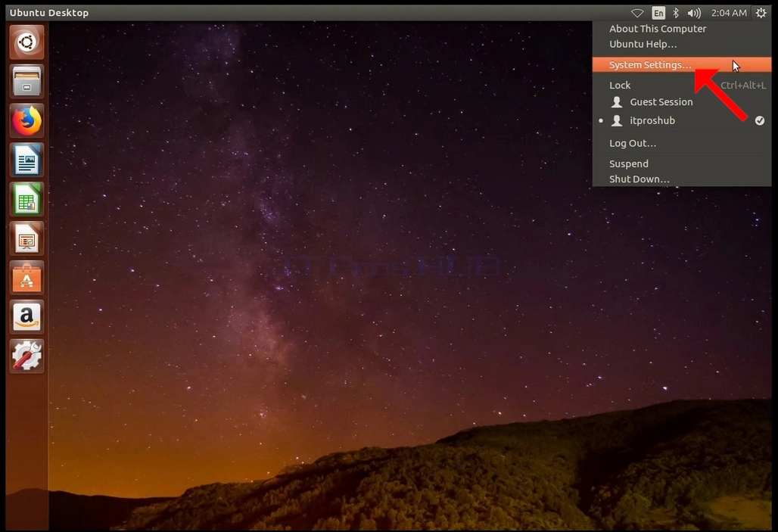Open LibreOffice Calc spreadsheet
This screenshot has height=532, width=778.
26,200
